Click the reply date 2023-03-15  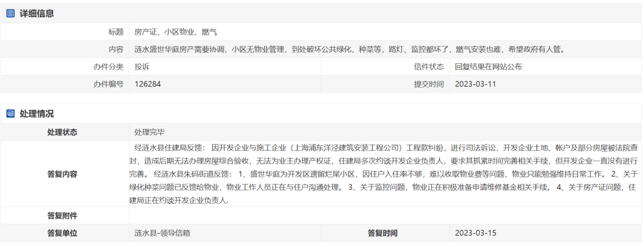click(x=475, y=233)
